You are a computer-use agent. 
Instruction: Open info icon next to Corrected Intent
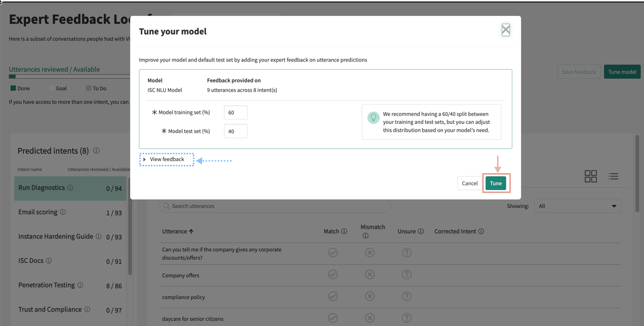pyautogui.click(x=481, y=231)
